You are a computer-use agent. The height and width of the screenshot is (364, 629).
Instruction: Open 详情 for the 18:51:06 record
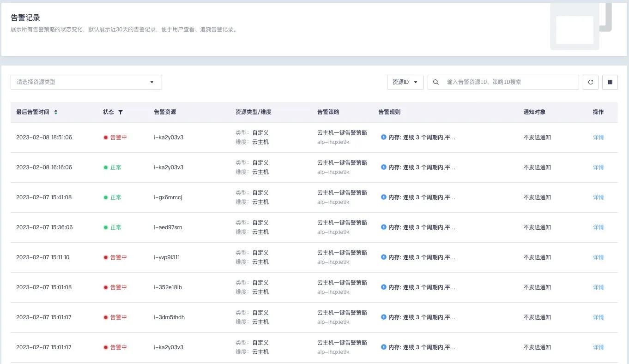[598, 137]
